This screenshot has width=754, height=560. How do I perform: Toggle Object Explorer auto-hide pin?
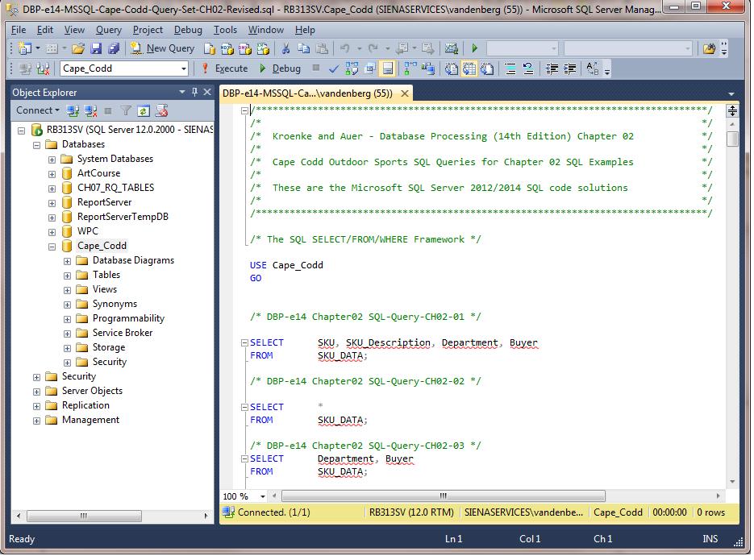pyautogui.click(x=195, y=92)
